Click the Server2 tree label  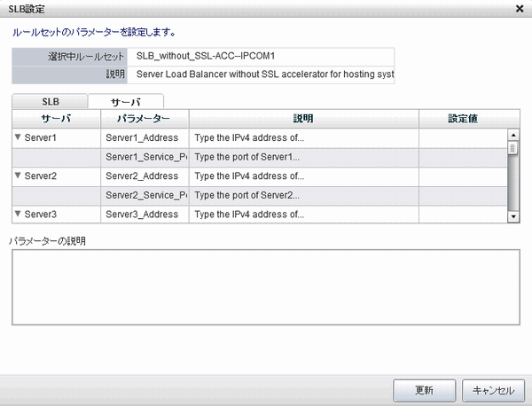click(x=41, y=176)
